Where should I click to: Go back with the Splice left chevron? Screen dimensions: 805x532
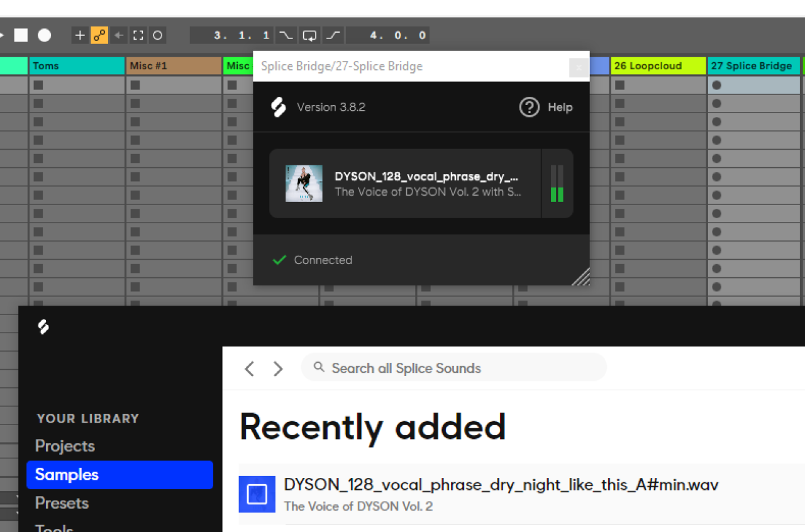pos(250,369)
